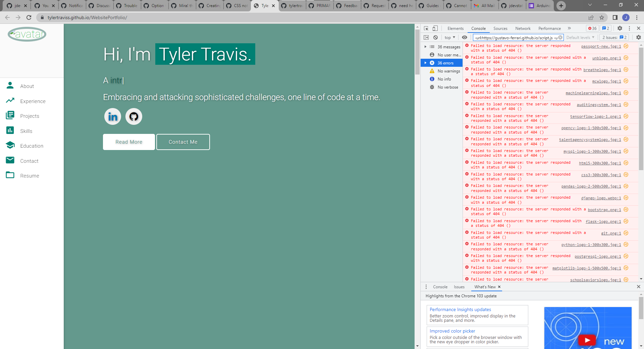Open the drawer options menu icon
This screenshot has height=349, width=644.
[426, 287]
